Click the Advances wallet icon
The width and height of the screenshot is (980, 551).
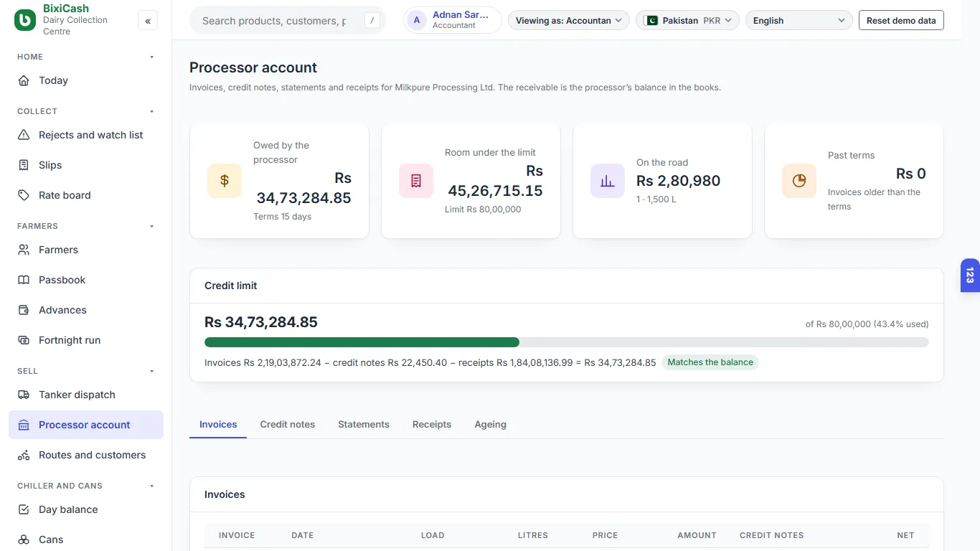24,310
